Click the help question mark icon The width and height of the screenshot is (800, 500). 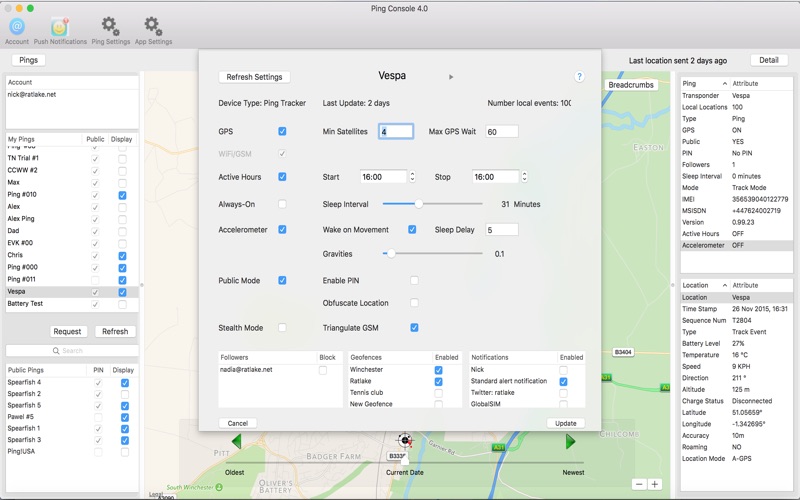[x=579, y=77]
